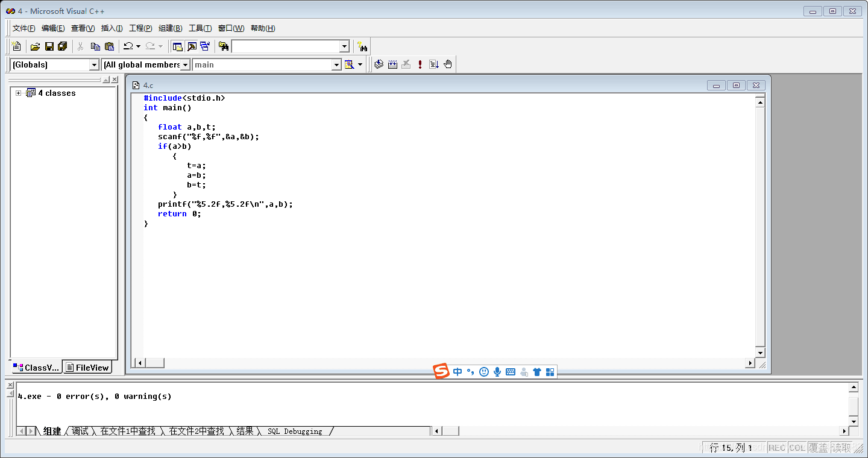Paste clipboard contents from the toolbar
This screenshot has width=868, height=458.
(x=109, y=46)
